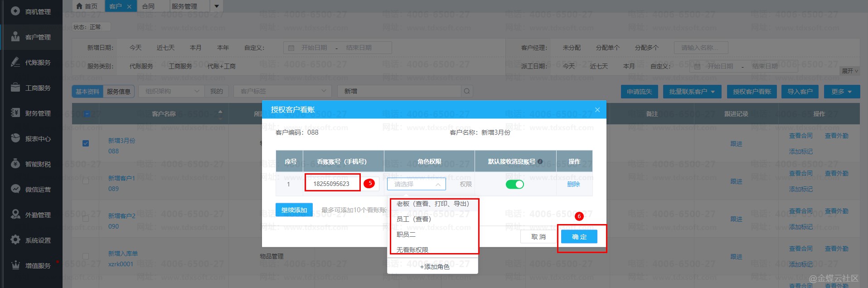Open 客户管理 sidebar icon
Viewport: 868px width, 288px height.
tap(15, 37)
